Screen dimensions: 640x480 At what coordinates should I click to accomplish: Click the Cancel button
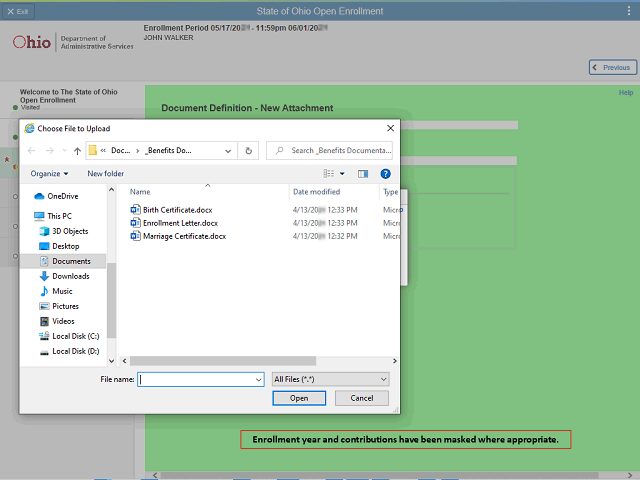pos(362,398)
